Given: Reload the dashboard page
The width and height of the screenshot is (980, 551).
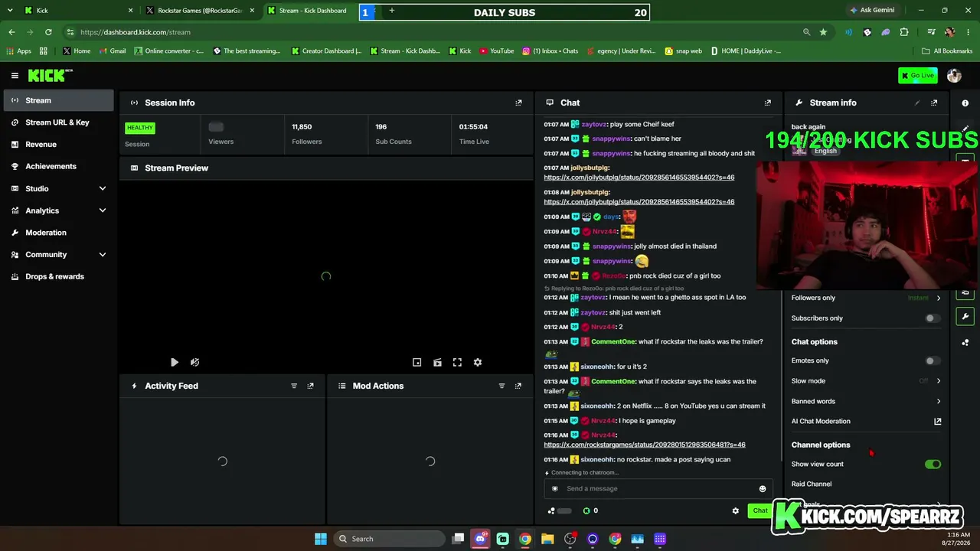Looking at the screenshot, I should tap(48, 32).
